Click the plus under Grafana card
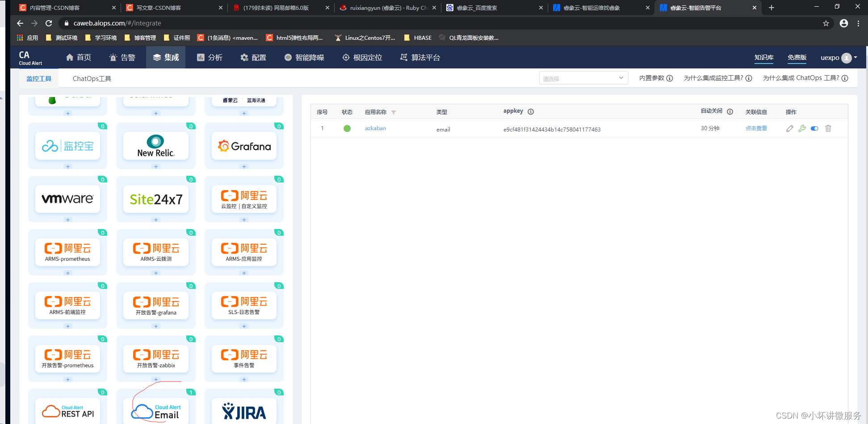This screenshot has height=424, width=868. click(244, 166)
